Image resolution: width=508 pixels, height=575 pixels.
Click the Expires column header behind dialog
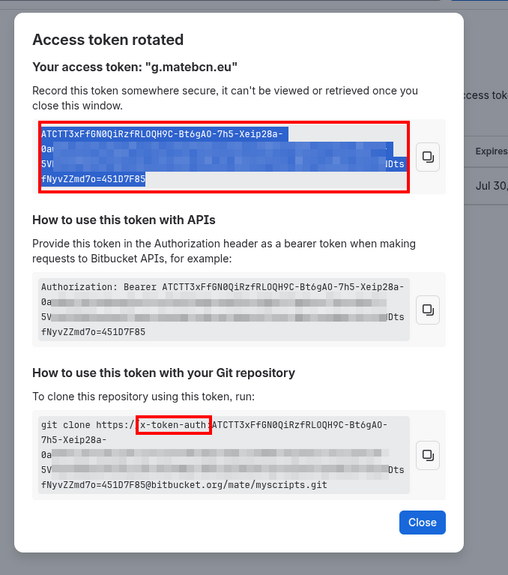pos(491,151)
